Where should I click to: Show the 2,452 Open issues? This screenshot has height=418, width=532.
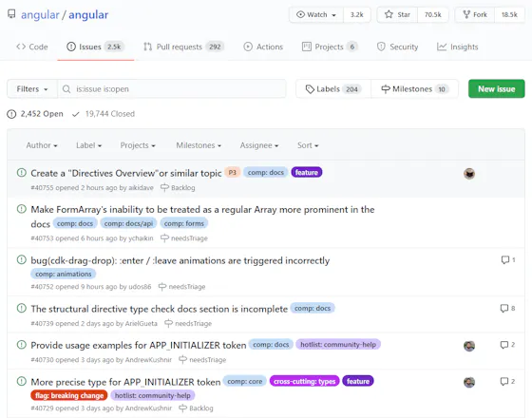coord(35,114)
